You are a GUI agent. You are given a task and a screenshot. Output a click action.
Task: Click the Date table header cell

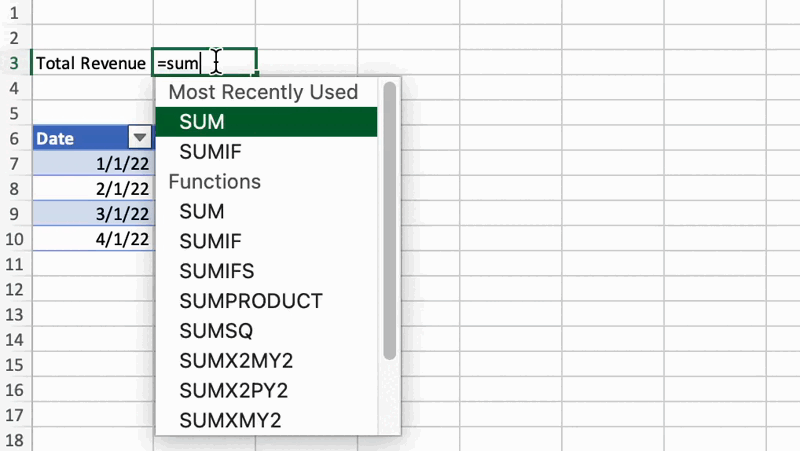pyautogui.click(x=78, y=138)
